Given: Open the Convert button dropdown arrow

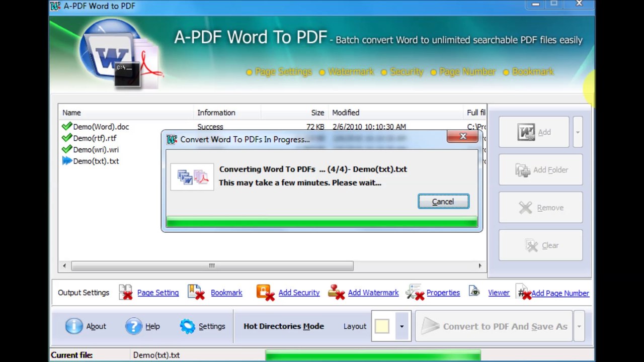Looking at the screenshot, I should coord(579,326).
